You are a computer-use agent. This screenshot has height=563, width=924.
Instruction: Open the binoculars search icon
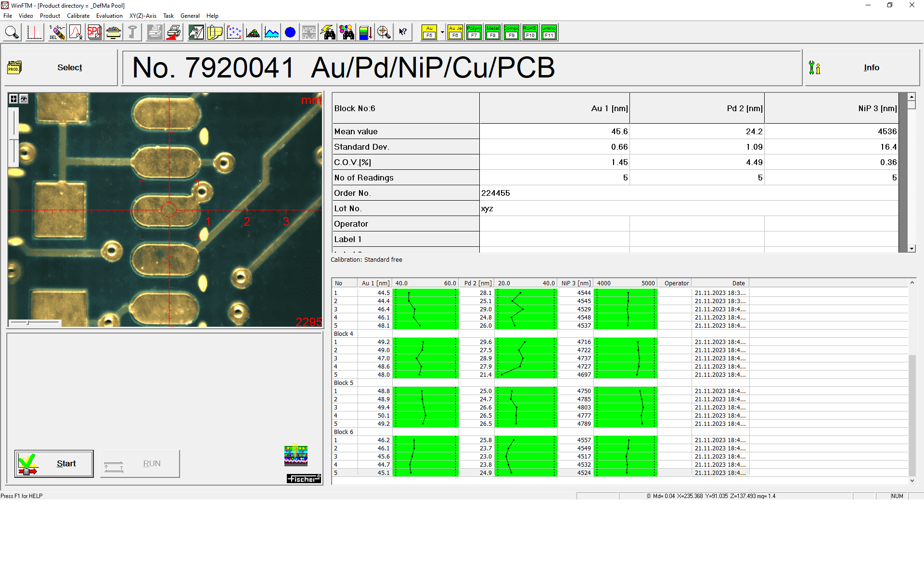328,32
